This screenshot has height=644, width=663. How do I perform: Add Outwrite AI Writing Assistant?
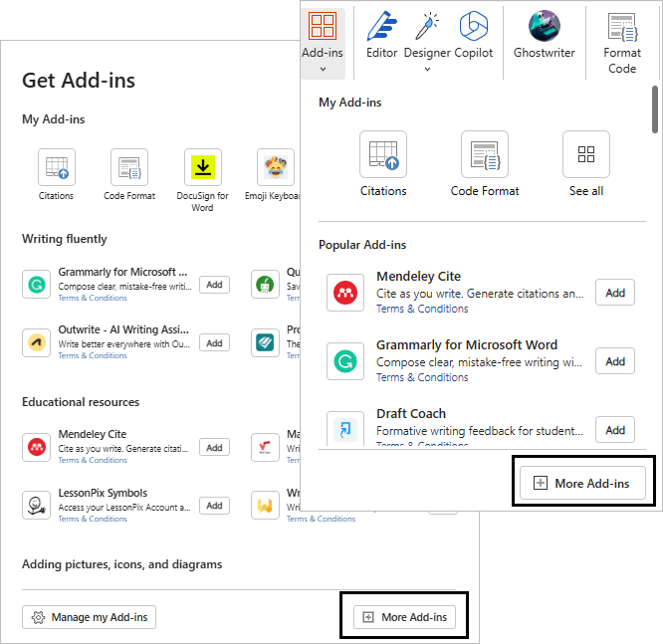tap(214, 343)
